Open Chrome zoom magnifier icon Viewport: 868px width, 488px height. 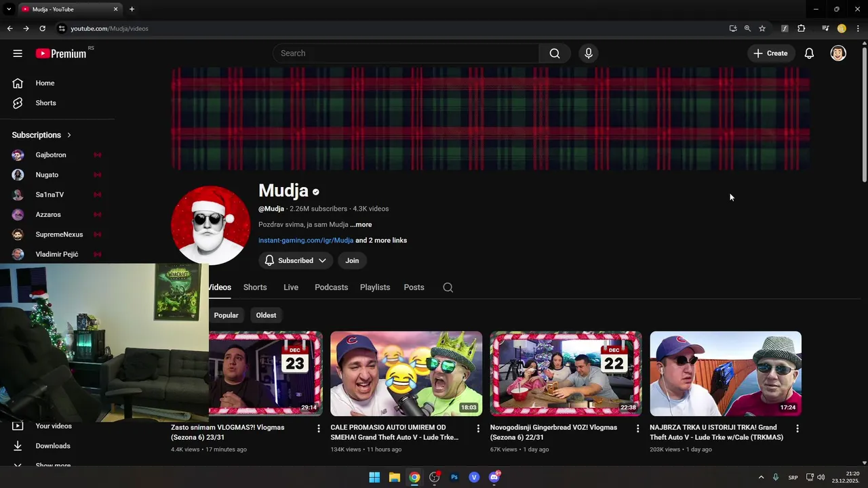pos(747,28)
